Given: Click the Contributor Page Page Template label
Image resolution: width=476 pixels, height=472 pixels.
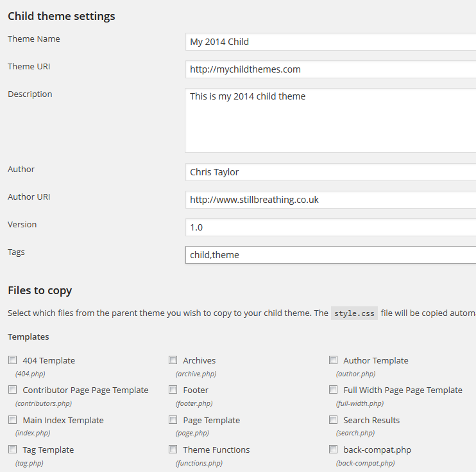Looking at the screenshot, I should (x=85, y=390).
